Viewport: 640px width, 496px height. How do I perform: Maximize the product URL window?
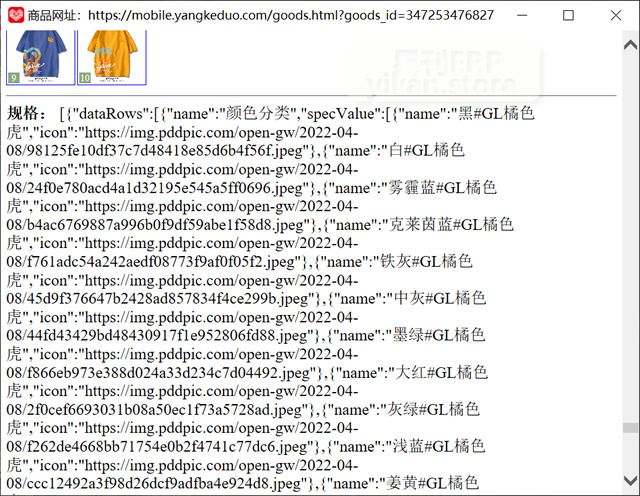tap(568, 15)
